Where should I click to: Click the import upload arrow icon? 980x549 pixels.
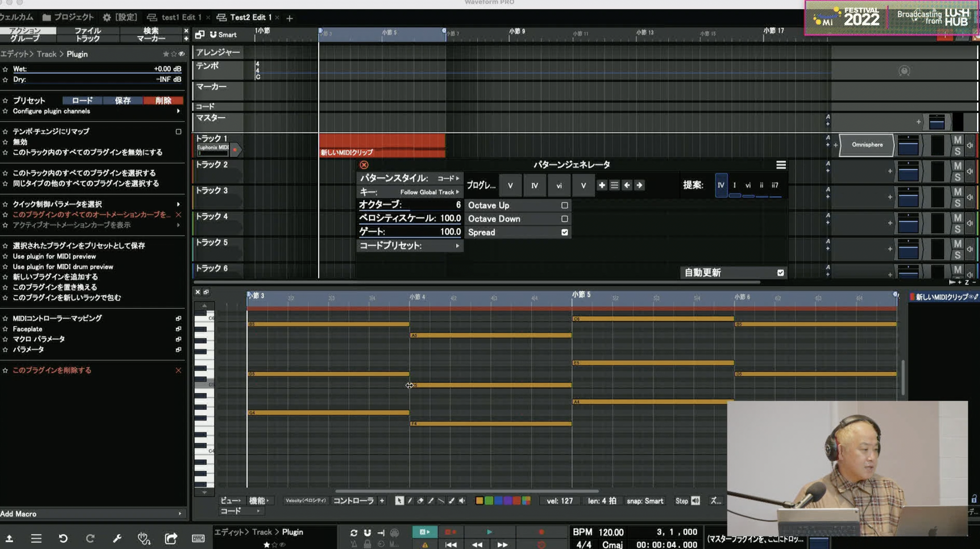coord(10,538)
